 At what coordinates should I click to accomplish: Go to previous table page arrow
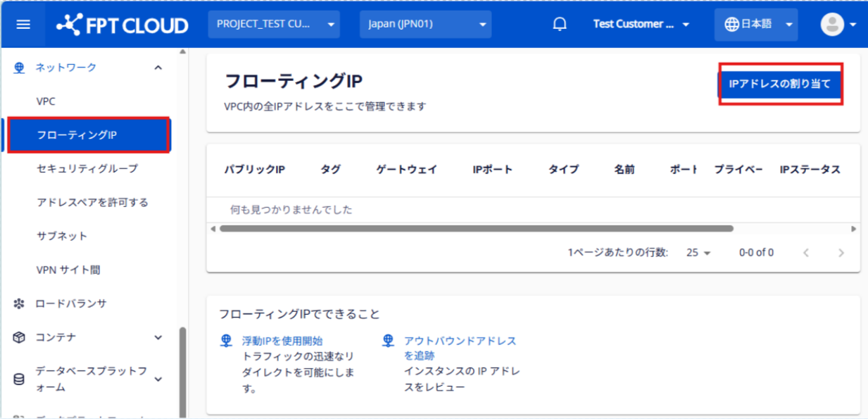click(806, 253)
